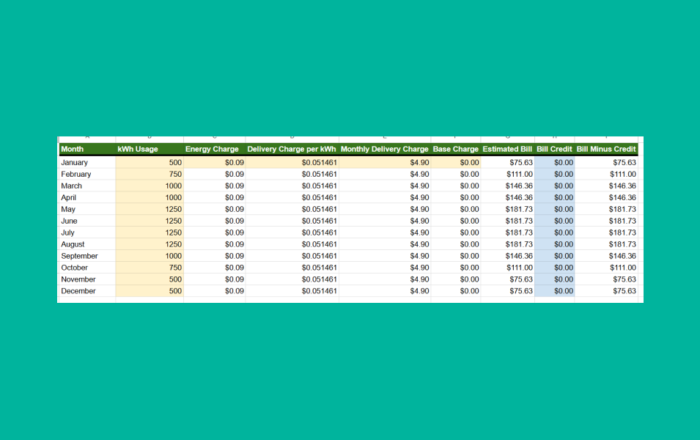700x440 pixels.
Task: Click December's estimated bill cell
Action: pos(508,291)
